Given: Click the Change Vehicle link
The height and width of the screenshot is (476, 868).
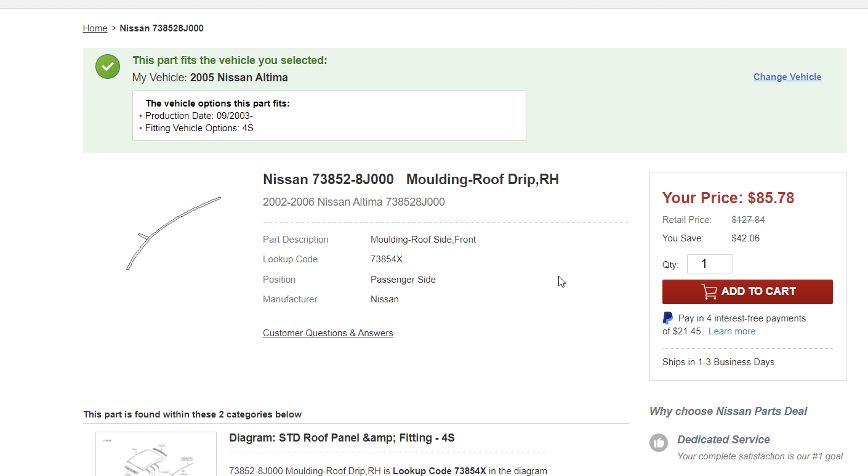Looking at the screenshot, I should 787,77.
